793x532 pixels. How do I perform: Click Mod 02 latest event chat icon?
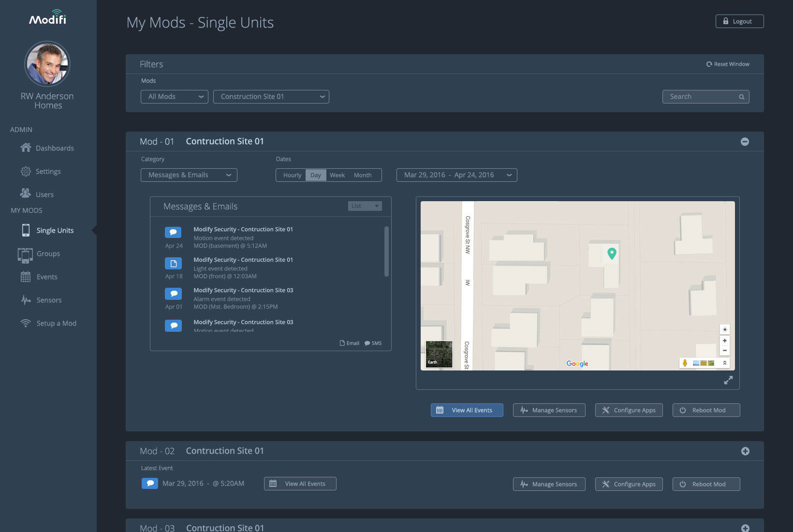click(150, 483)
